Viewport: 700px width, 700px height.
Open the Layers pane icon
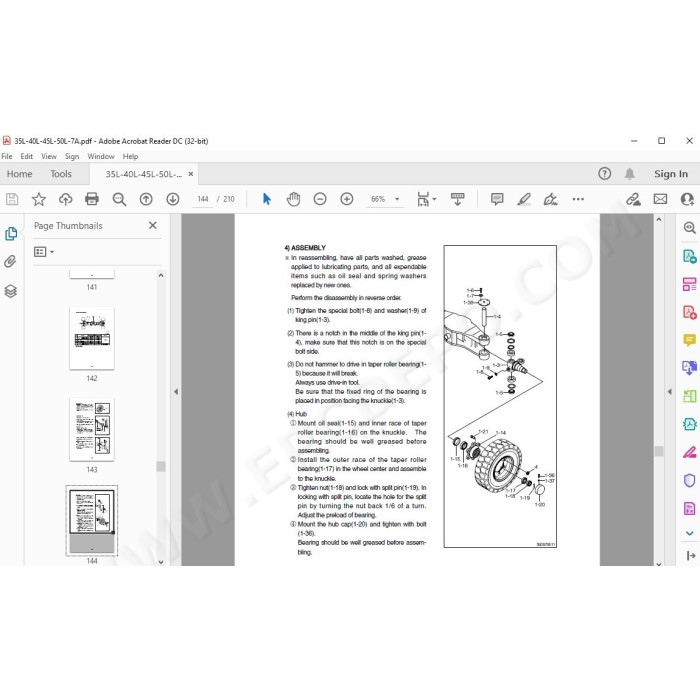pos(11,291)
